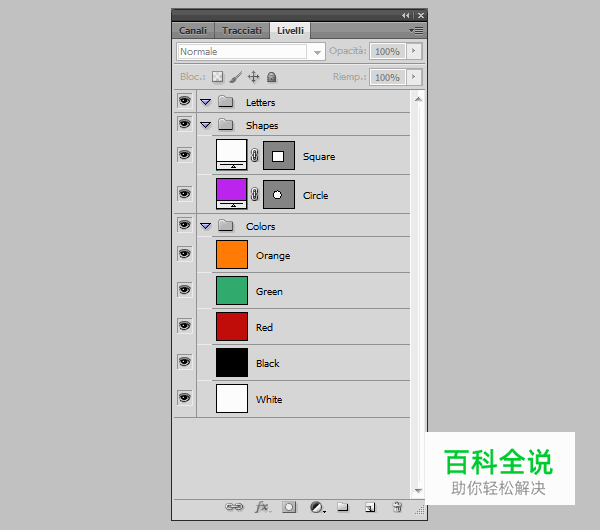The height and width of the screenshot is (530, 600).
Task: Open the Normale blend mode dropdown
Action: [x=251, y=51]
